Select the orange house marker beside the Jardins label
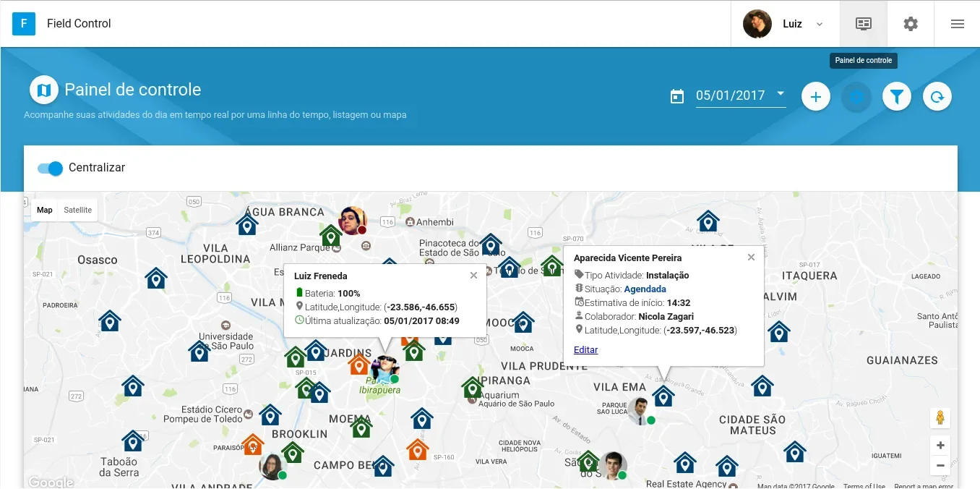980x489 pixels. [x=359, y=364]
